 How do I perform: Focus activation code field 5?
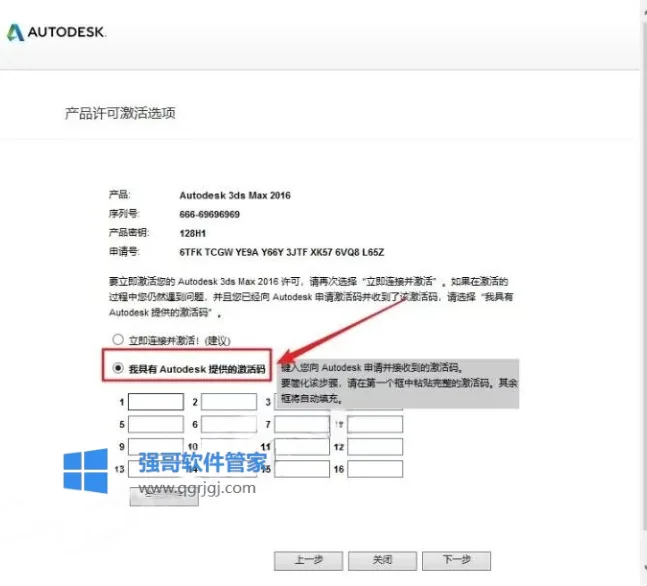click(156, 424)
